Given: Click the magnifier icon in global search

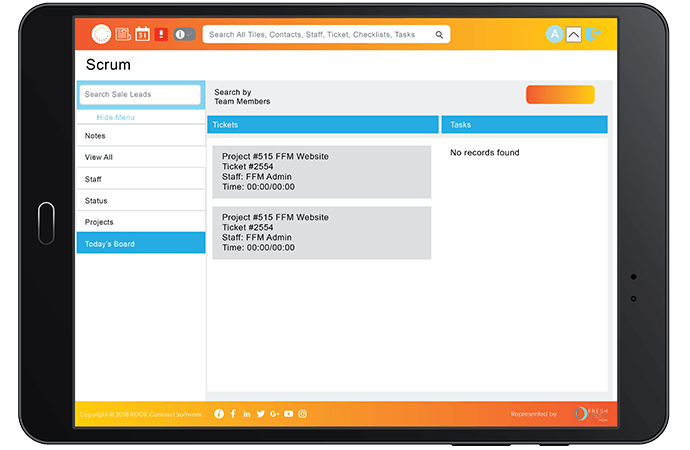Looking at the screenshot, I should (439, 34).
